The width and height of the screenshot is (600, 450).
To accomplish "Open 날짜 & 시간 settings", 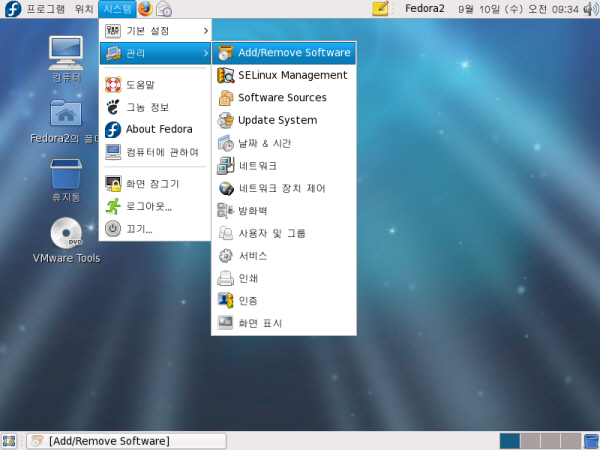I will coord(284,143).
